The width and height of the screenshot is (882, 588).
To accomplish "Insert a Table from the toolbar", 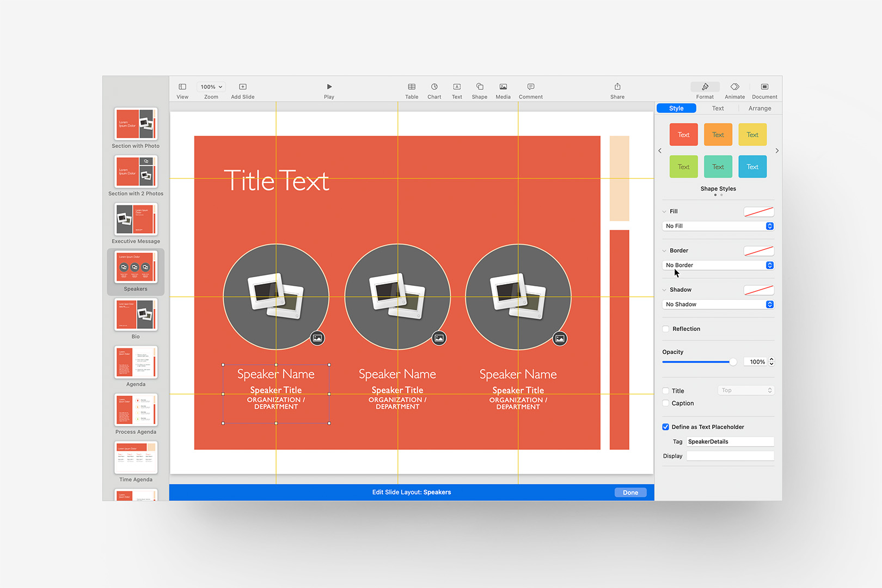I will [x=412, y=90].
